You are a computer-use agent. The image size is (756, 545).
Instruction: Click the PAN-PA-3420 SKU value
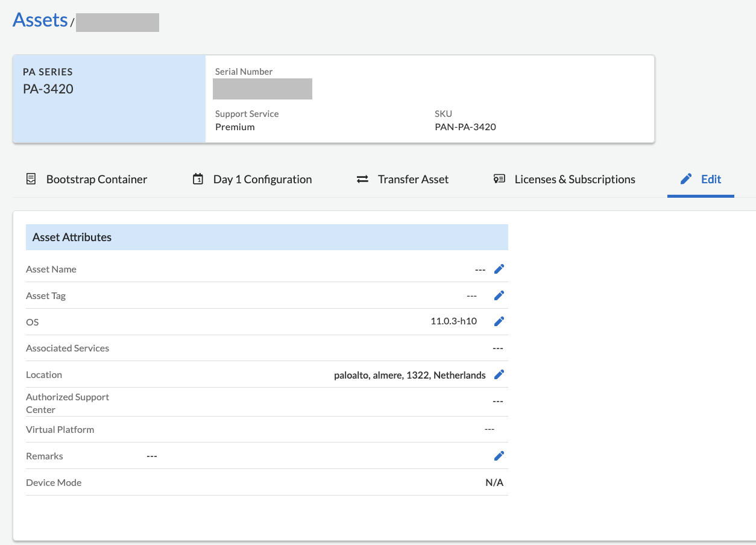[465, 127]
